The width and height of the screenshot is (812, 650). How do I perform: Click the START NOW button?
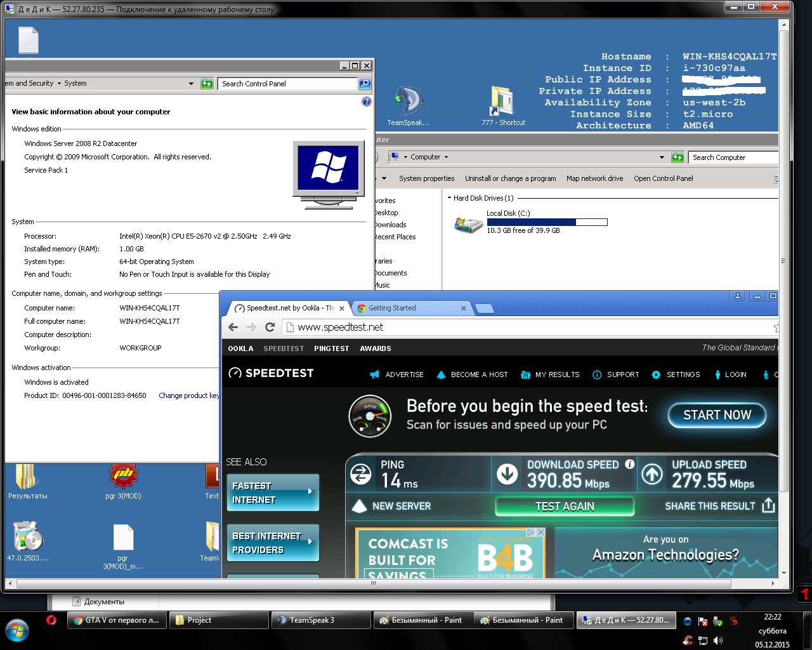coord(717,415)
